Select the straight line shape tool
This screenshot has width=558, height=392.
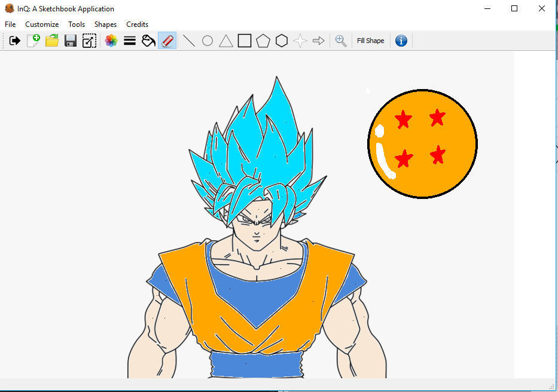(x=189, y=41)
